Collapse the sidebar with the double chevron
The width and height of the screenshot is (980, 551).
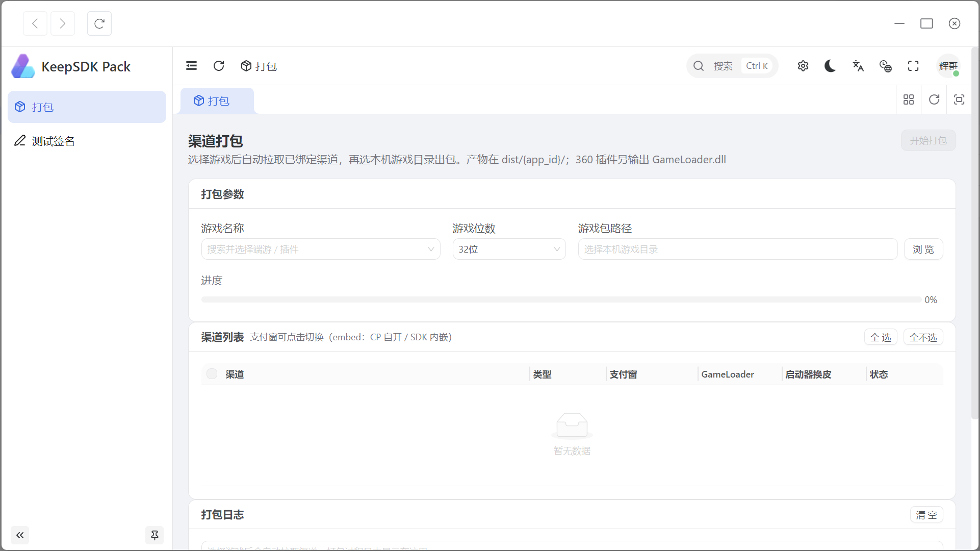pyautogui.click(x=20, y=535)
